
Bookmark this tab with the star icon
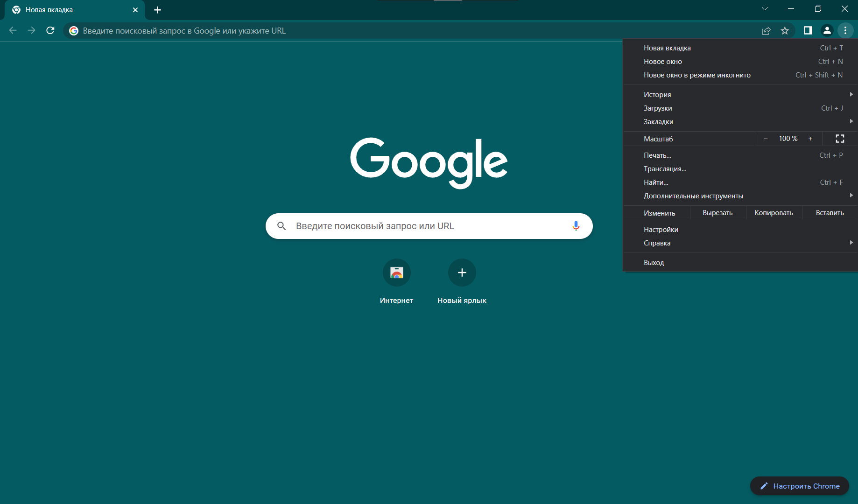point(785,31)
